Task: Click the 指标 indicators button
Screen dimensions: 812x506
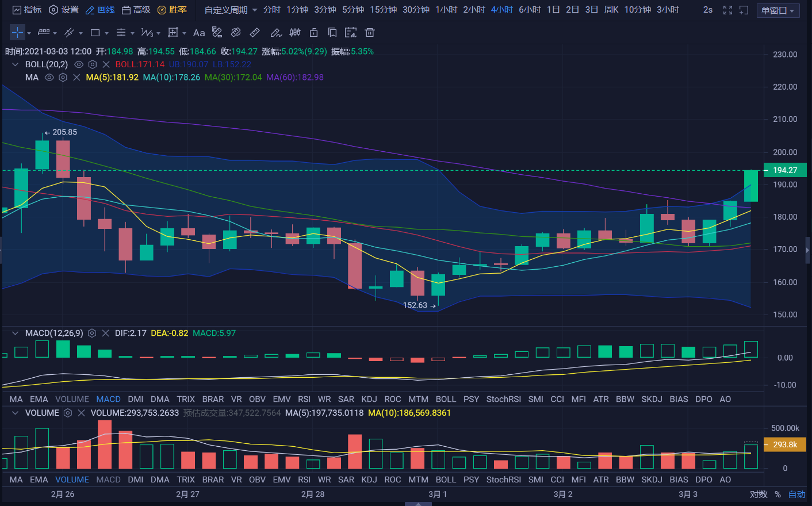Action: 27,10
